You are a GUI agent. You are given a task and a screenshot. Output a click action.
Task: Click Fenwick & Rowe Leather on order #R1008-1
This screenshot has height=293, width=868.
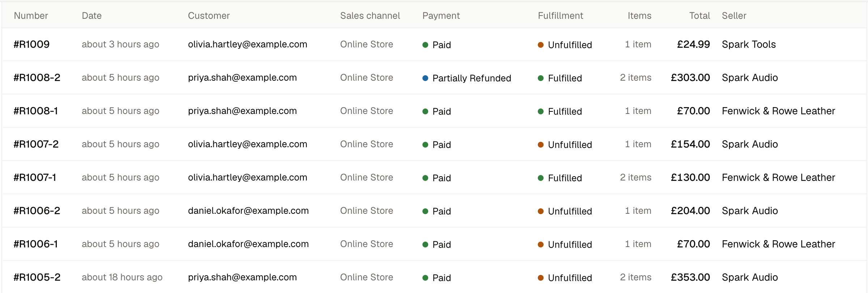tap(779, 111)
